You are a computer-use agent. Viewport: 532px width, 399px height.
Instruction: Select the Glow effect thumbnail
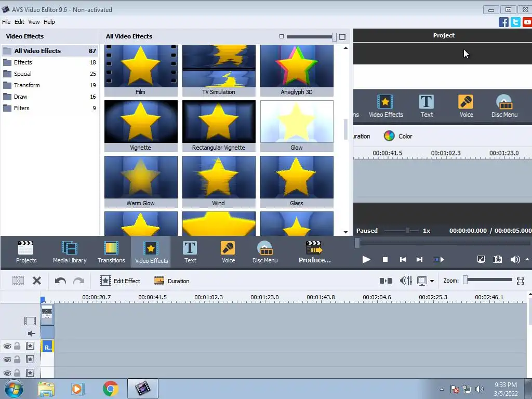297,126
